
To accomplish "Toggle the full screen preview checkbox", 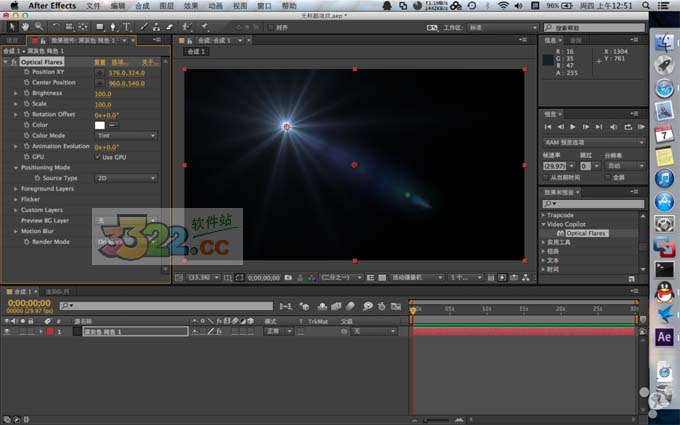I will (608, 177).
